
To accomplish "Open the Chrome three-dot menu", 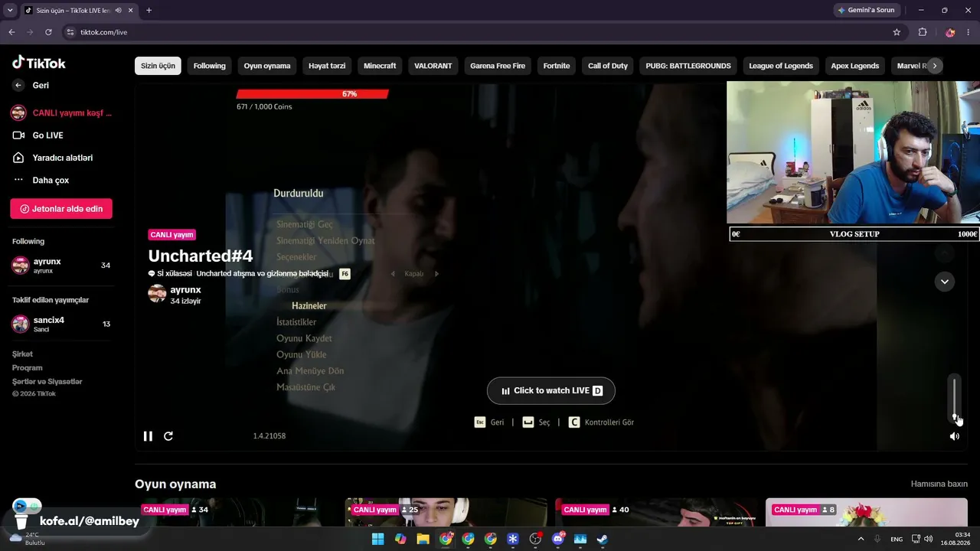I will (969, 32).
